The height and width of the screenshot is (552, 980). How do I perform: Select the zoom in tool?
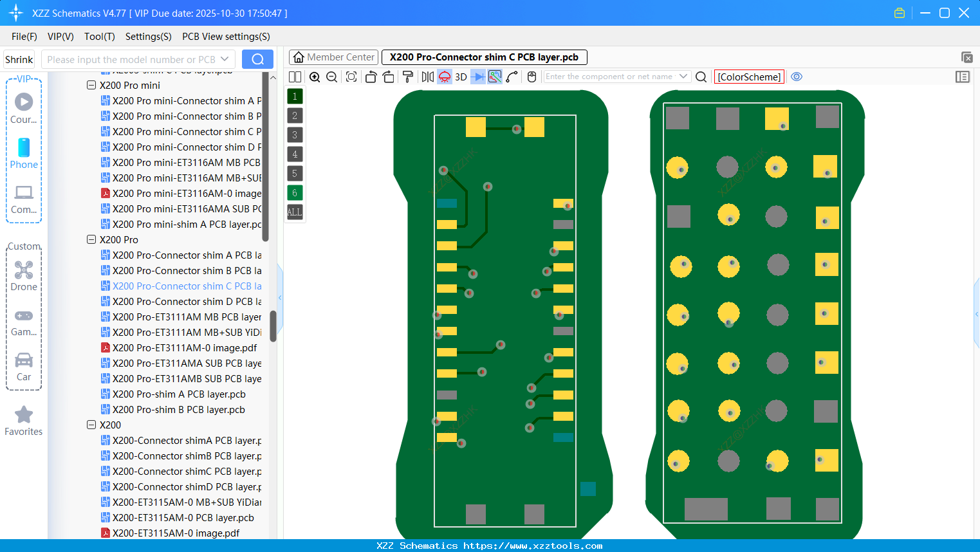click(315, 77)
